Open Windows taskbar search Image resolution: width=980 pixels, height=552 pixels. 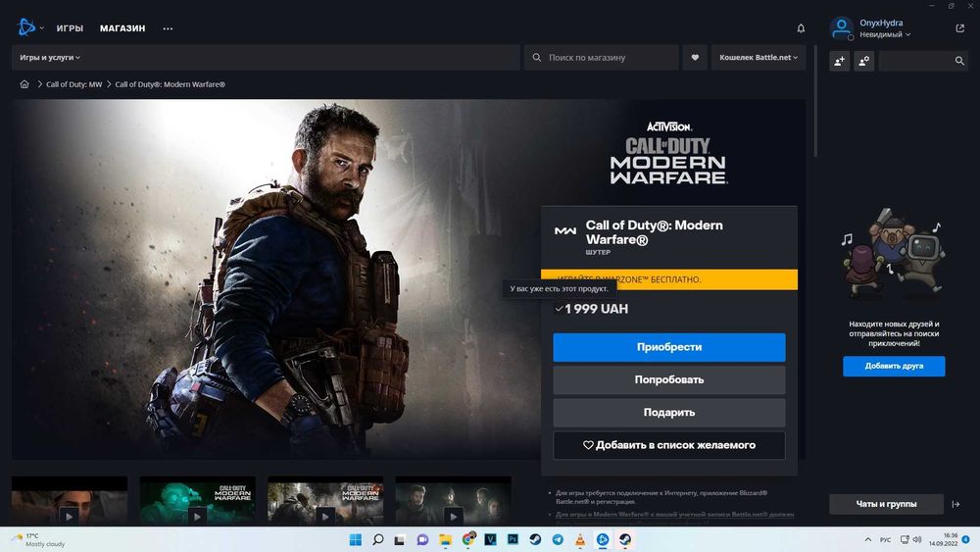(x=377, y=539)
